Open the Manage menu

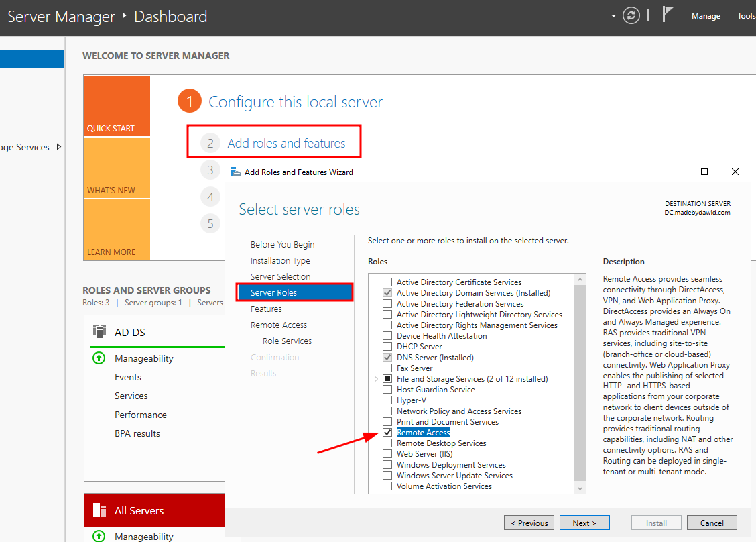[x=706, y=16]
